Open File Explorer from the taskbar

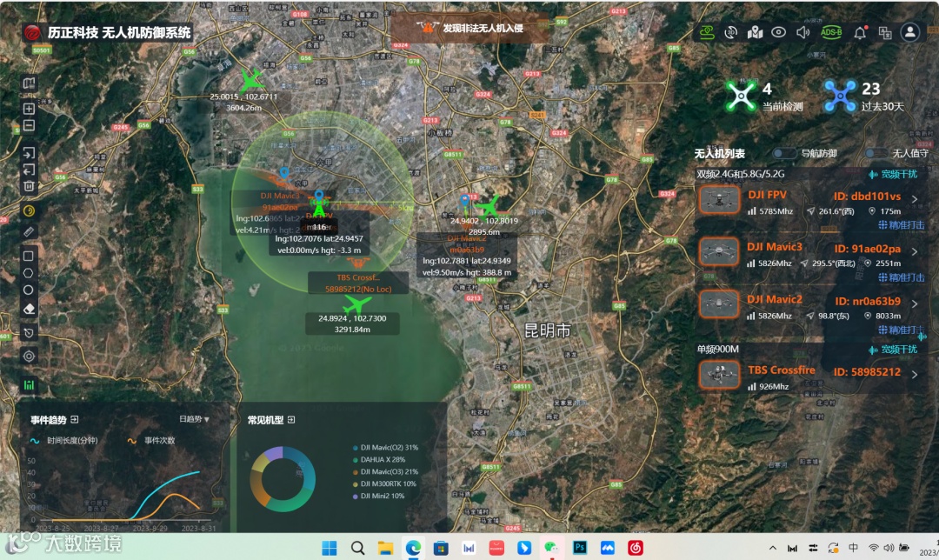[x=385, y=548]
